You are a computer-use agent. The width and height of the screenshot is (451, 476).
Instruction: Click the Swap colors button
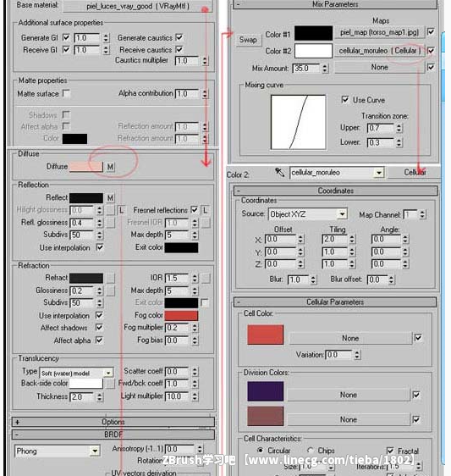point(248,40)
